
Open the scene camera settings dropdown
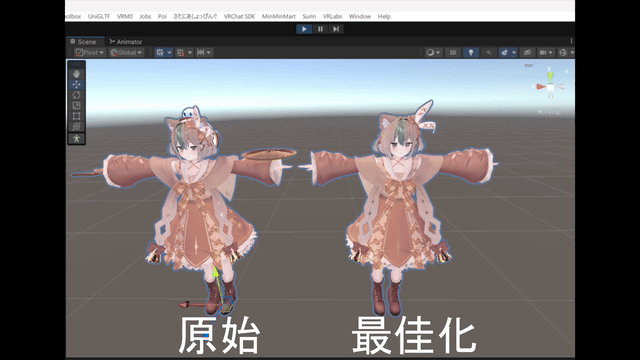pyautogui.click(x=546, y=53)
